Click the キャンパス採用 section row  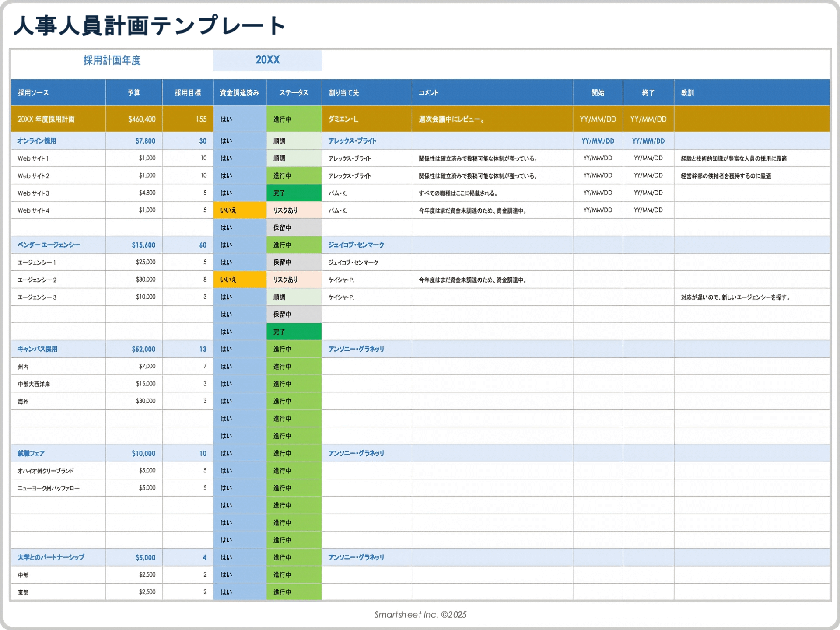point(420,349)
